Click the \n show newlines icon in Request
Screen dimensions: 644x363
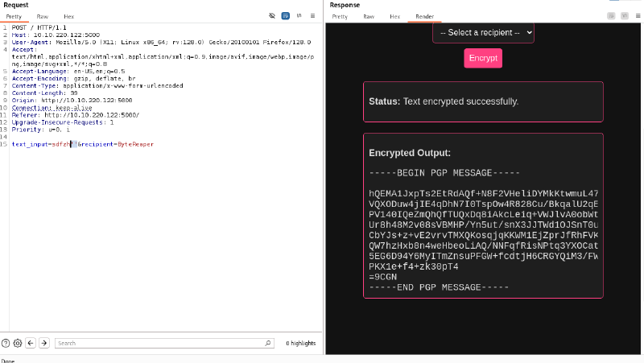coord(299,16)
